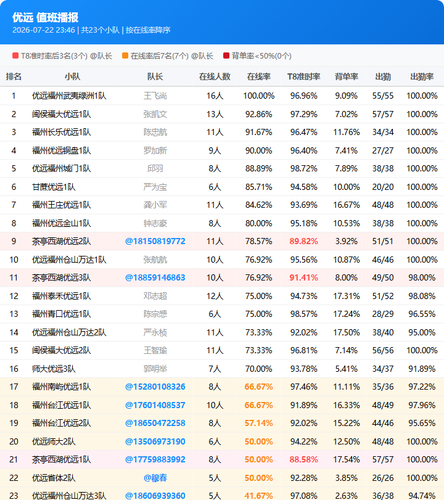Click the orange 57.14% 在线率 value
Screen dimensions: 444x500
[x=259, y=423]
